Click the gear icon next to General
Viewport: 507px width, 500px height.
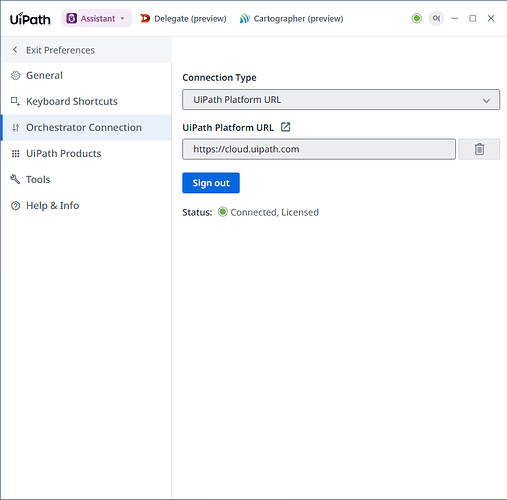[15, 76]
